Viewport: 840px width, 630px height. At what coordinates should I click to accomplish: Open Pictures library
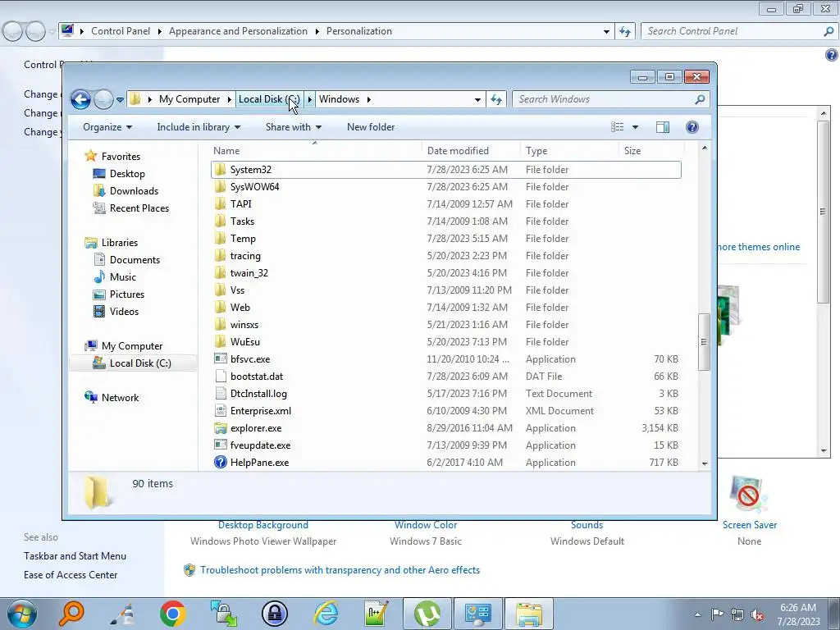(126, 294)
